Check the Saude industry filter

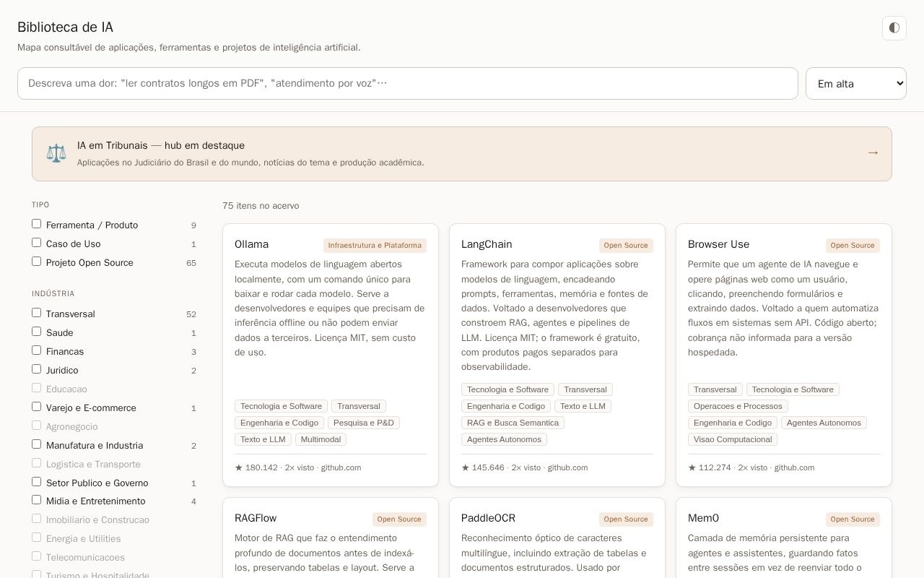coord(36,332)
